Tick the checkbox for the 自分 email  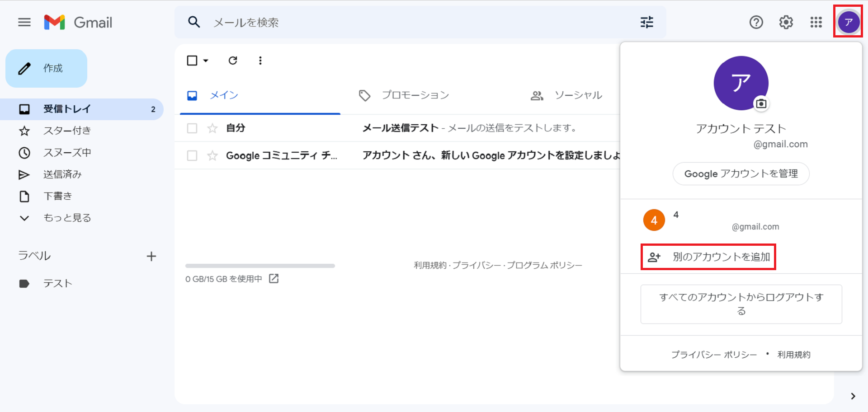point(192,128)
